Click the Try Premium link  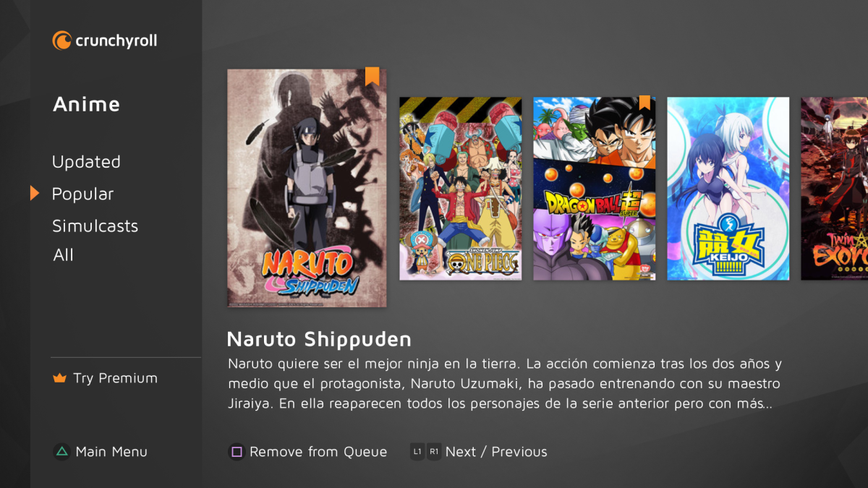pos(115,378)
